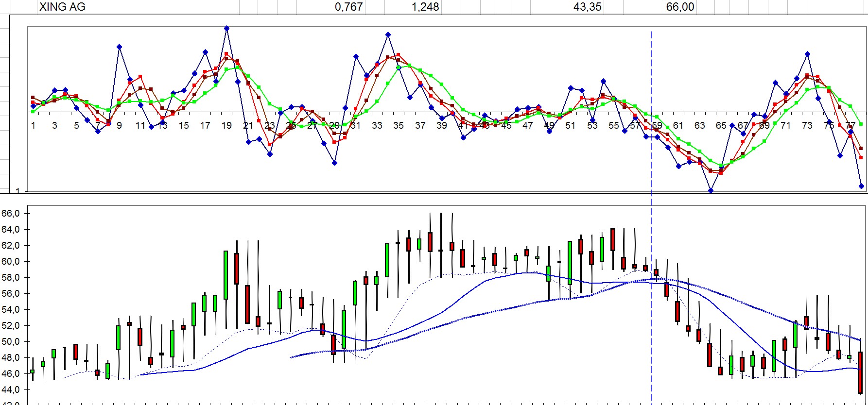Screen dimensions: 868x405
Task: Click period label 63 on oscillator axis
Action: point(700,125)
